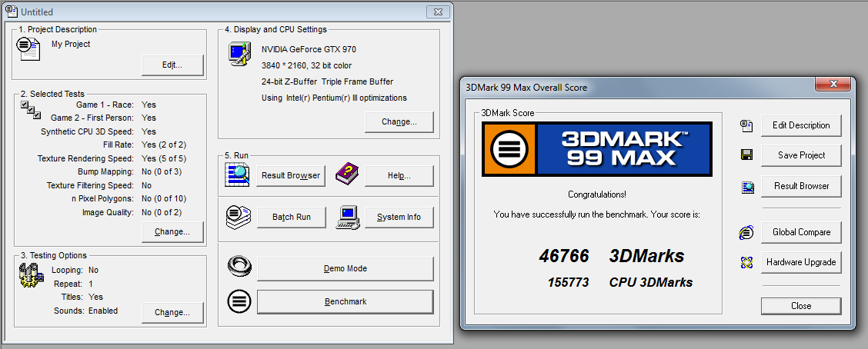868x349 pixels.
Task: Open Edit... for project description
Action: (172, 65)
